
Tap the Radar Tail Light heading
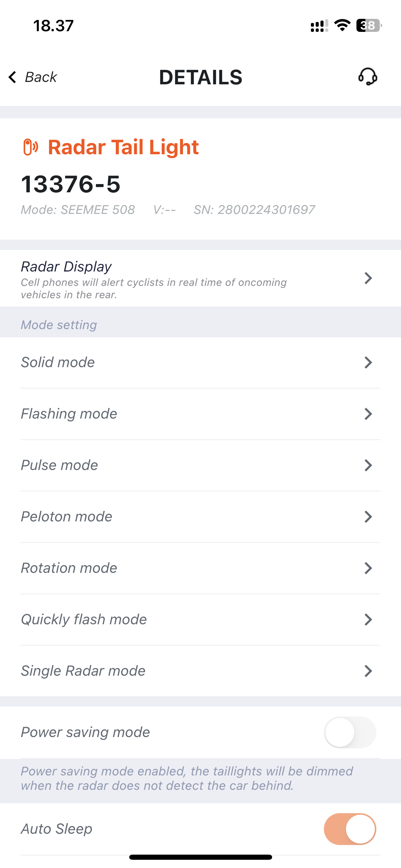(x=123, y=147)
